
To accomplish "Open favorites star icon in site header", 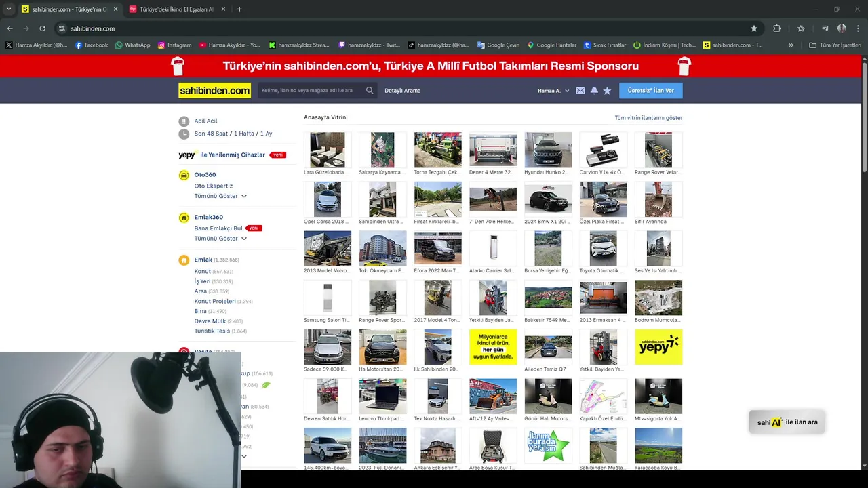I will pyautogui.click(x=607, y=91).
